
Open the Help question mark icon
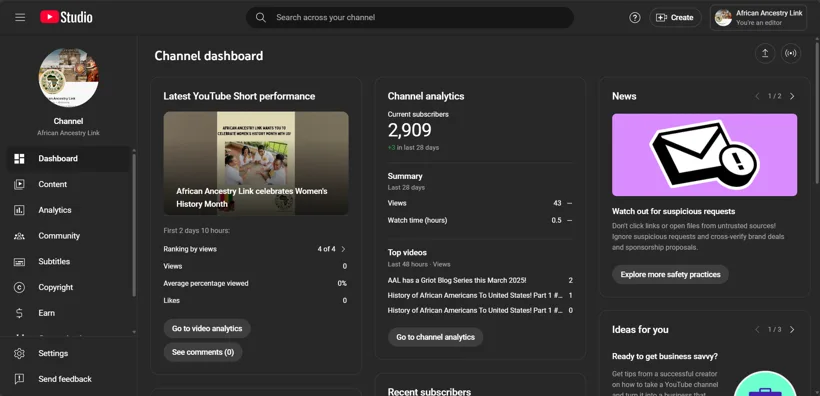[634, 17]
